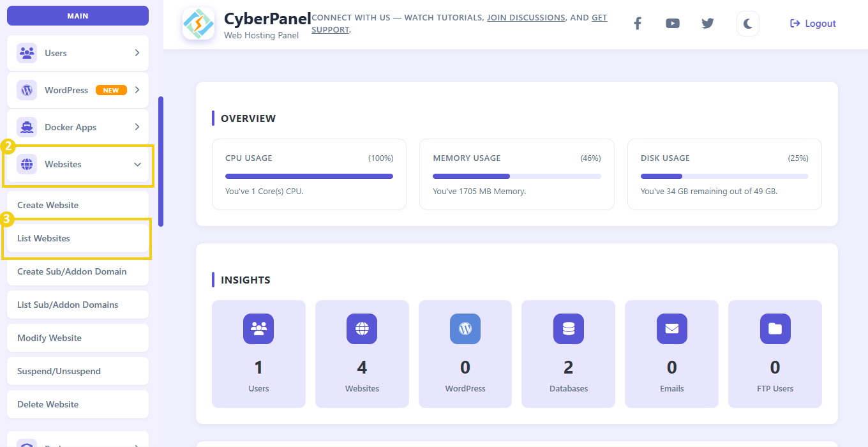
Task: Click the Databases icon under Insights
Action: tap(568, 329)
